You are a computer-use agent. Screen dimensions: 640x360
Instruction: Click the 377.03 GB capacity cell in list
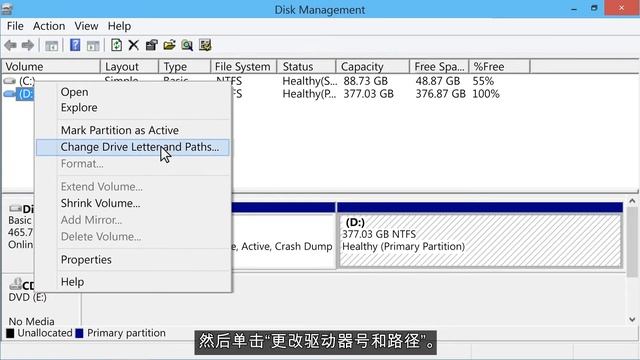[369, 94]
